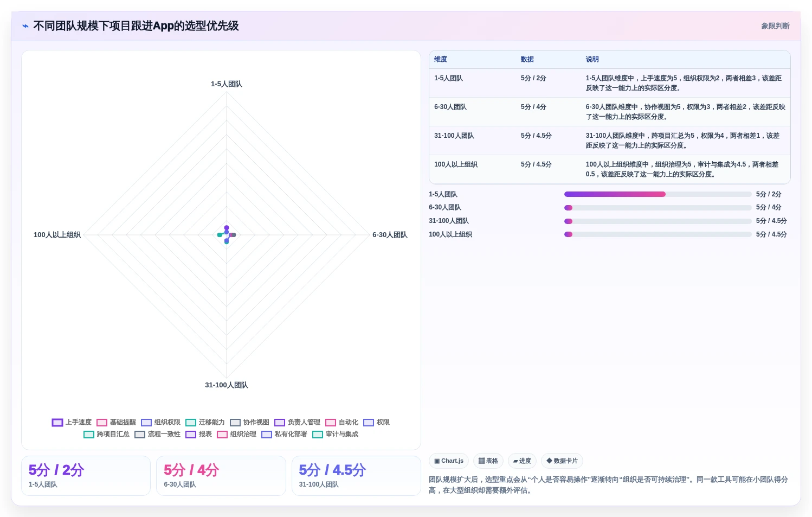Click the 6-30人团队 progress bar
The height and width of the screenshot is (517, 812).
tap(658, 208)
